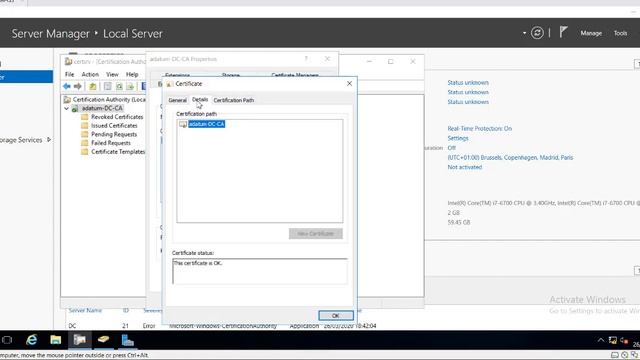Open the Action menu in certsrv

coord(90,74)
